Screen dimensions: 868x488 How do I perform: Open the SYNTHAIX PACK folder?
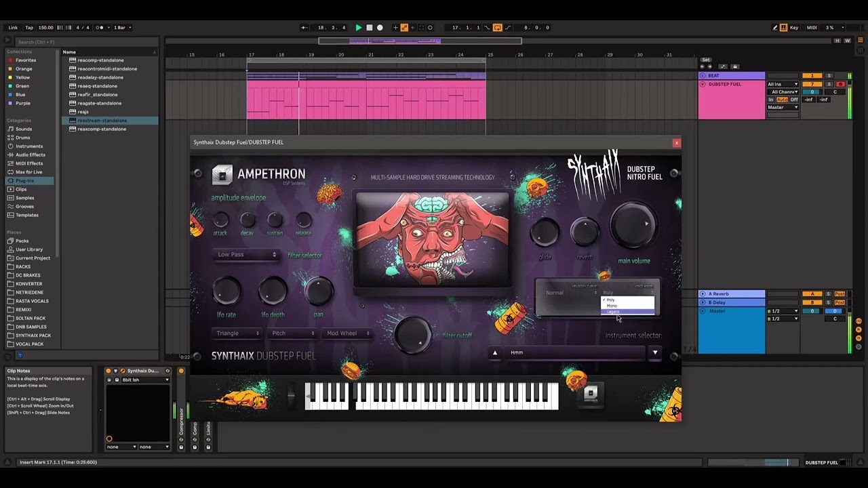(x=33, y=335)
